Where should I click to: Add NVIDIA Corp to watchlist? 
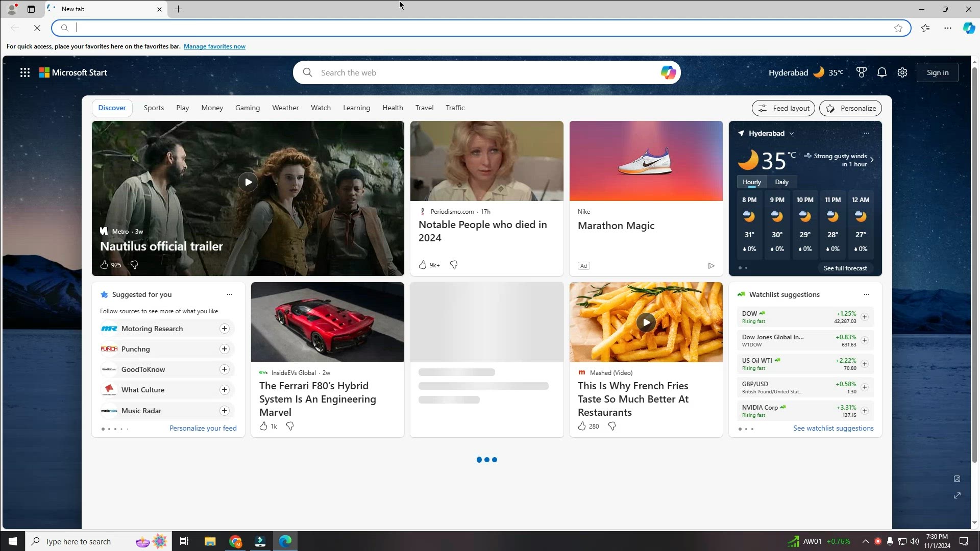pyautogui.click(x=864, y=411)
